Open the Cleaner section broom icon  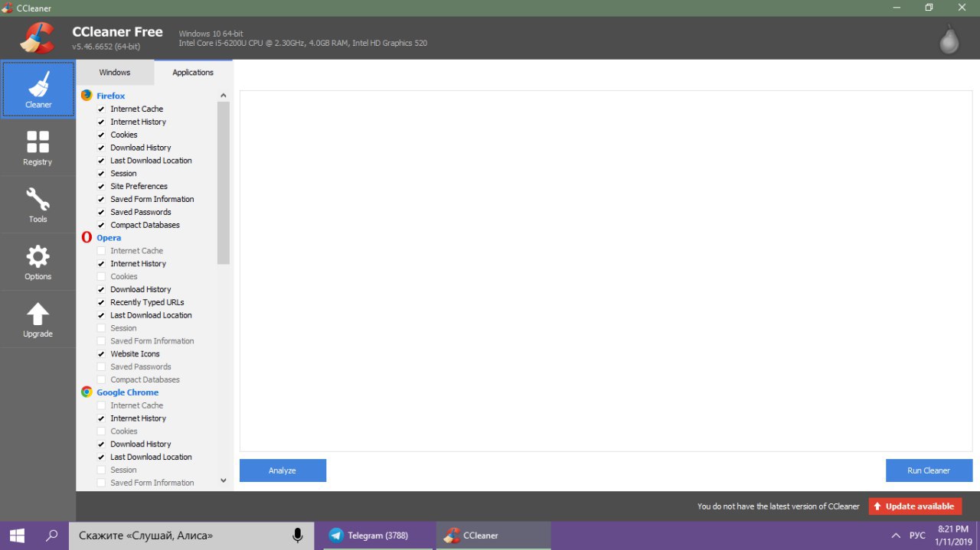(38, 89)
